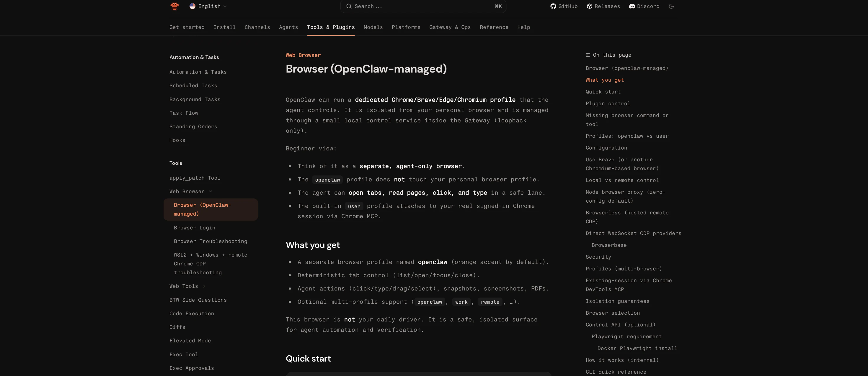Jump to Playwright requirement subsection

626,336
